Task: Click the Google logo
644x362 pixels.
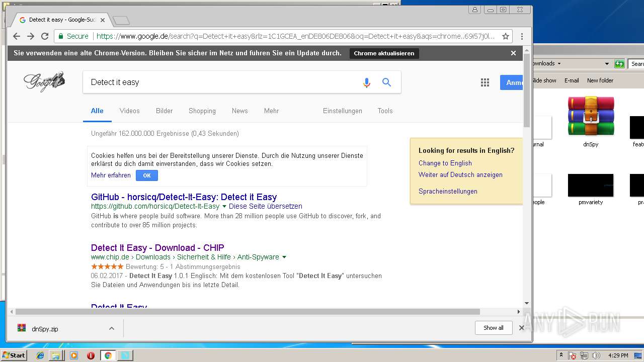Action: tap(44, 81)
